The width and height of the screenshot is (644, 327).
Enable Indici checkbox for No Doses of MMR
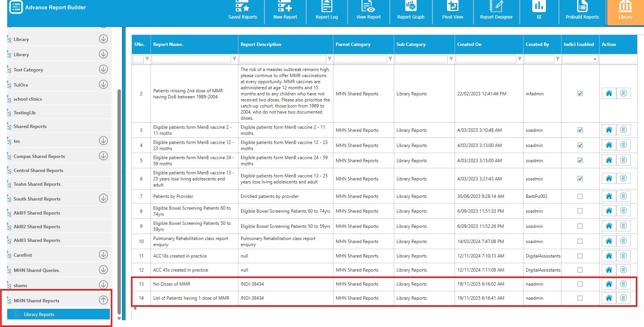(x=580, y=284)
